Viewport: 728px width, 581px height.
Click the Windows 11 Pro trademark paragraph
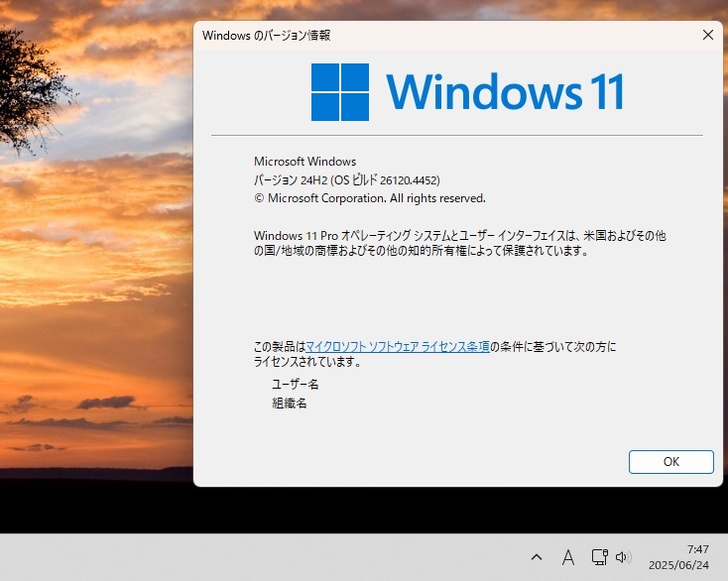click(459, 243)
